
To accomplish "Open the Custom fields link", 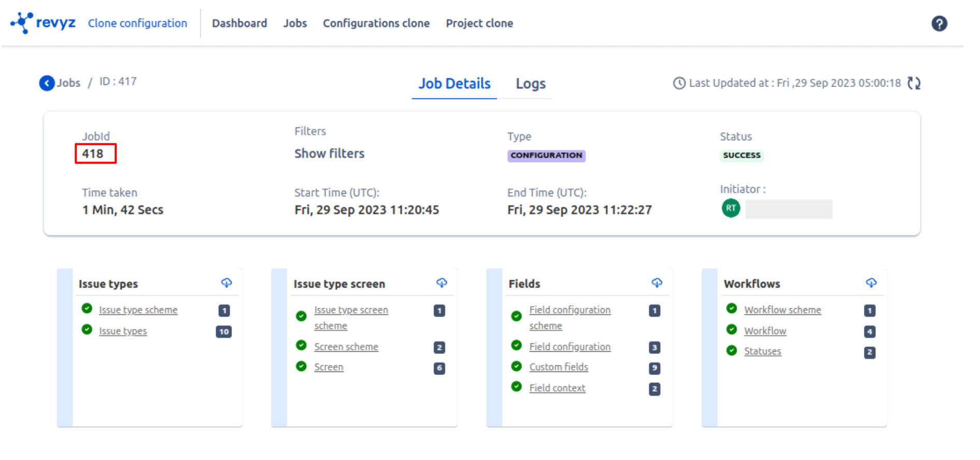I will tap(558, 367).
